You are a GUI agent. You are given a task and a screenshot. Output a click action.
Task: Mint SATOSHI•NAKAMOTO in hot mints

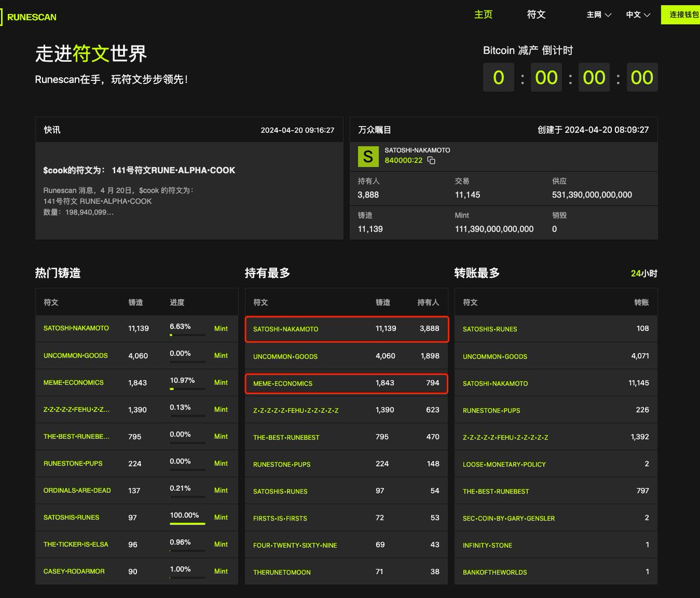[221, 329]
